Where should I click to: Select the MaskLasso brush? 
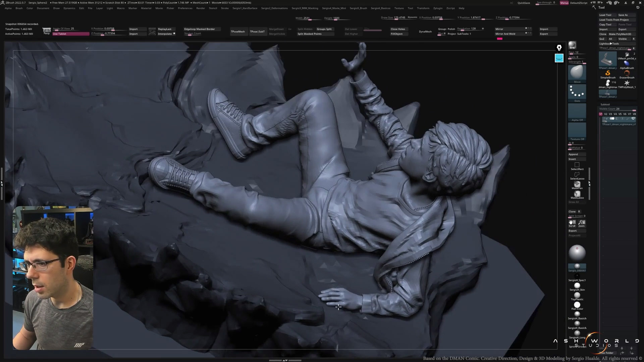(x=577, y=194)
